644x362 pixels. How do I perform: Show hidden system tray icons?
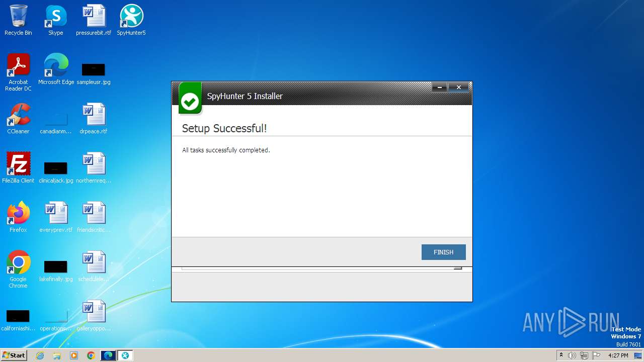point(561,355)
